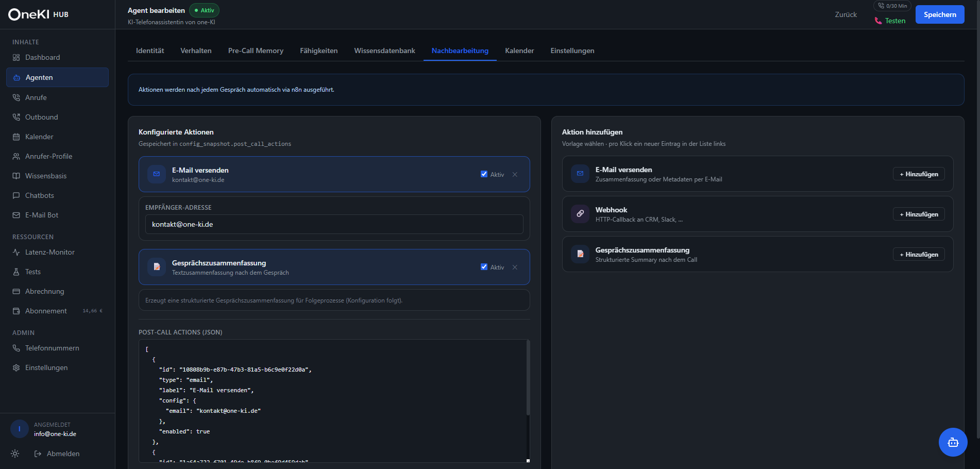Click the JSON editor scrollbar

pos(528,378)
